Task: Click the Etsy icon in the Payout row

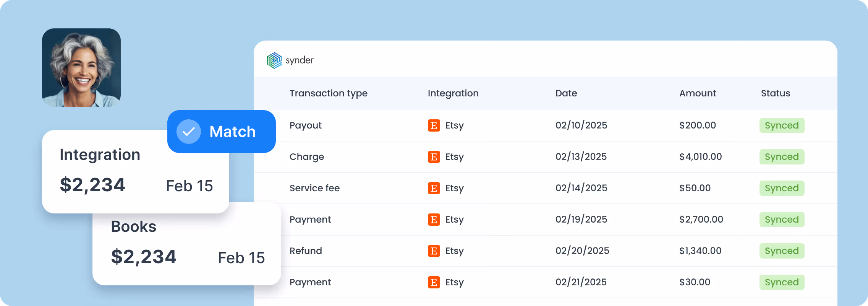Action: pos(434,125)
